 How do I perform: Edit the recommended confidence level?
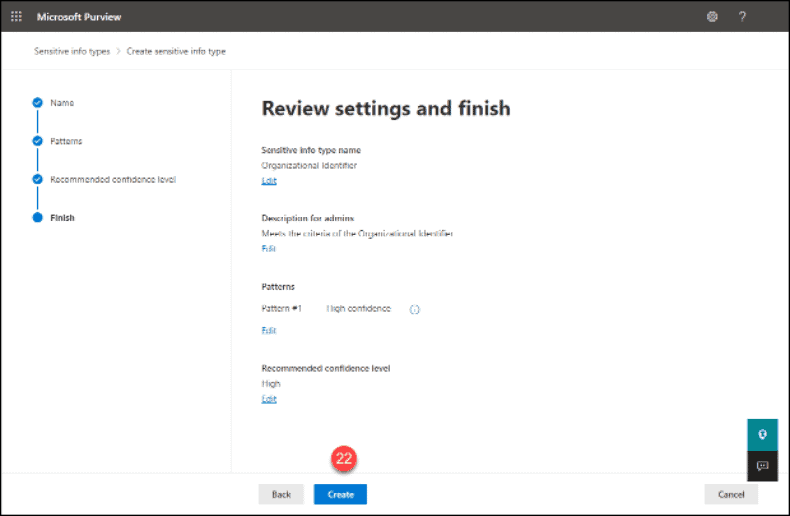[269, 399]
